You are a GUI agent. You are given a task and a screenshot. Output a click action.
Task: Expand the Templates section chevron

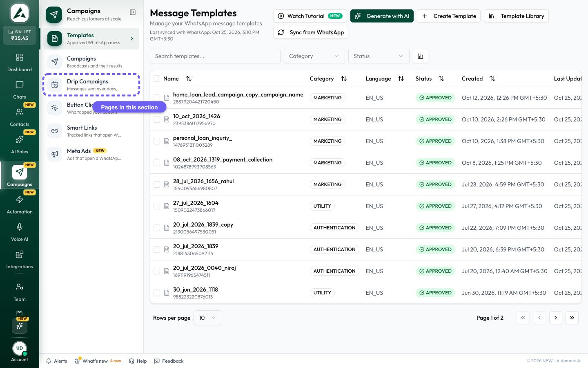pyautogui.click(x=132, y=38)
